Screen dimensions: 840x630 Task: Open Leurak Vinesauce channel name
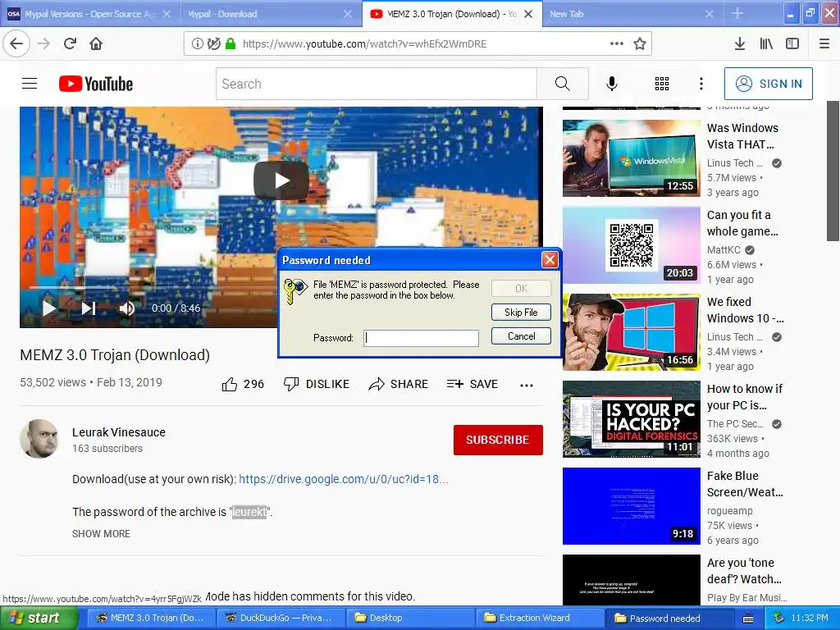[x=119, y=432]
